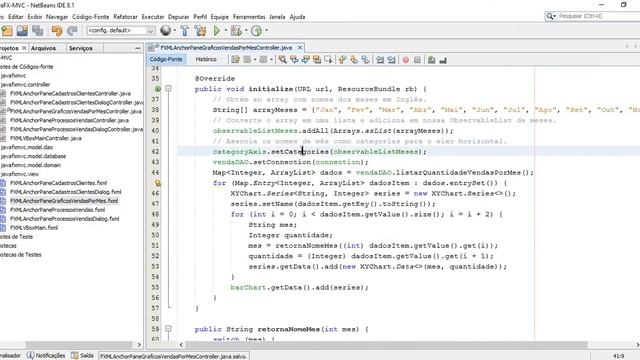Profile the project using clock icon
The image size is (640, 360).
tap(256, 31)
